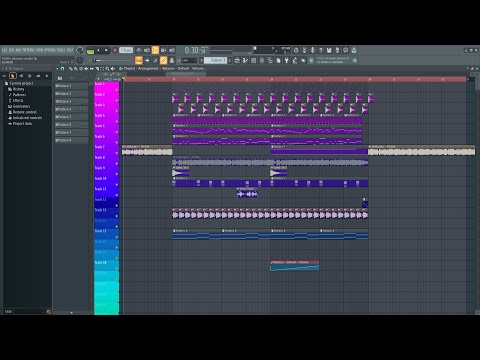Click arrow right of Pattern 3 selector
The width and height of the screenshot is (480, 360).
(x=229, y=60)
